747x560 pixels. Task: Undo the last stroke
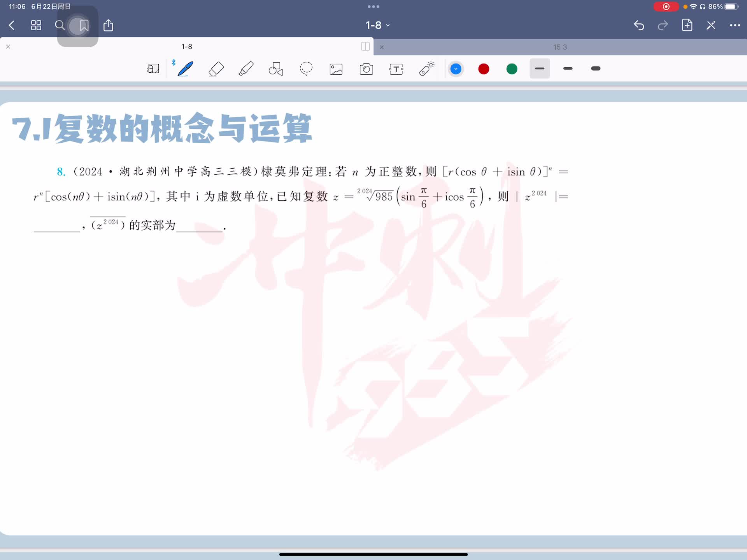click(639, 25)
